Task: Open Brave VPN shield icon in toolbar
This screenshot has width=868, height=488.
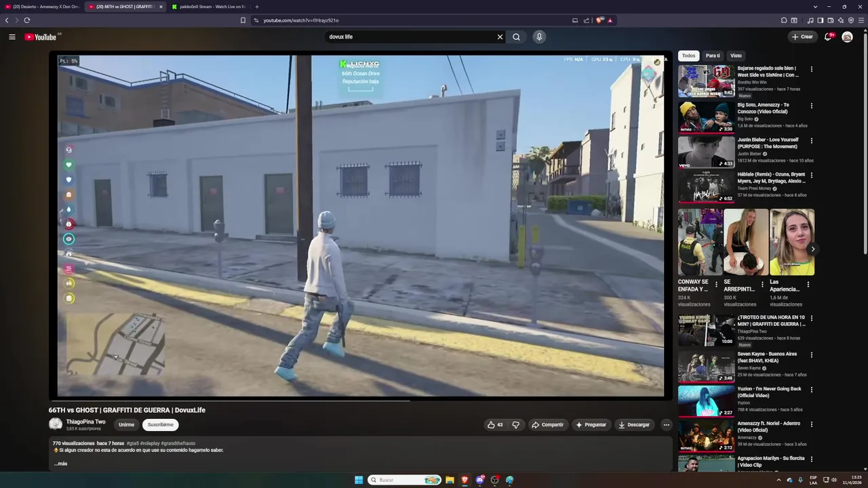Action: click(851, 20)
